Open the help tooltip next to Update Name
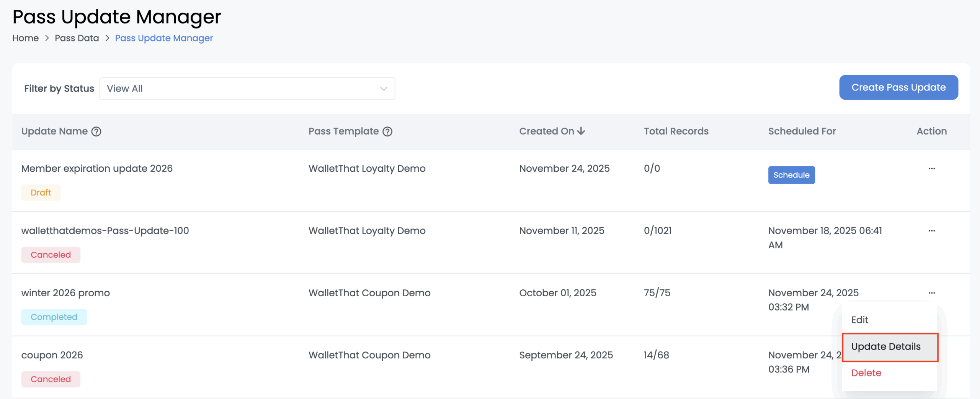 coord(96,131)
